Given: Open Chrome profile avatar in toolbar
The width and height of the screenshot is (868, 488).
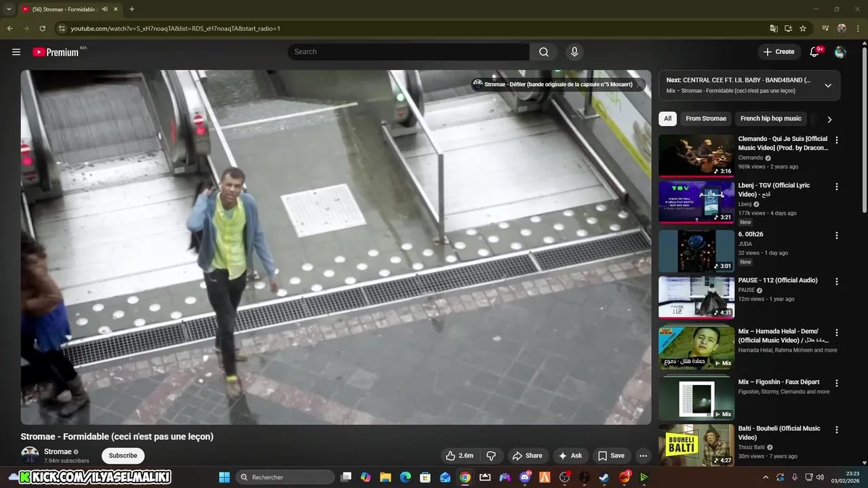Looking at the screenshot, I should pyautogui.click(x=842, y=28).
